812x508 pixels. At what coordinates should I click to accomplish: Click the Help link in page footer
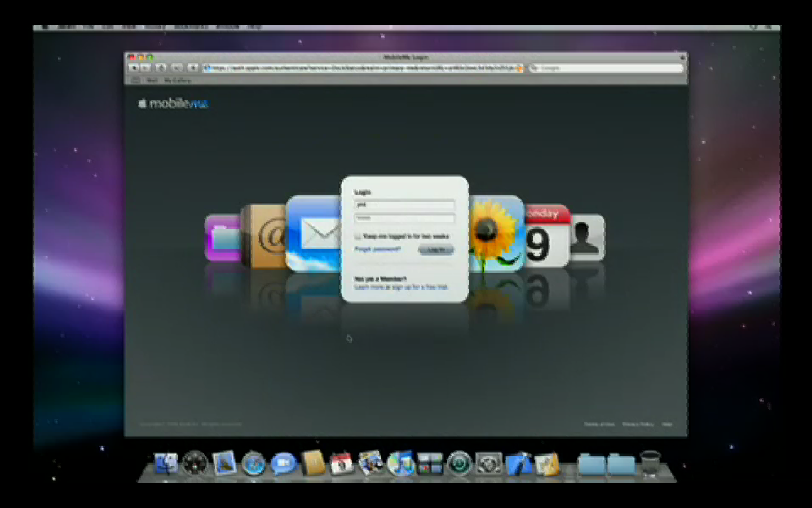667,424
